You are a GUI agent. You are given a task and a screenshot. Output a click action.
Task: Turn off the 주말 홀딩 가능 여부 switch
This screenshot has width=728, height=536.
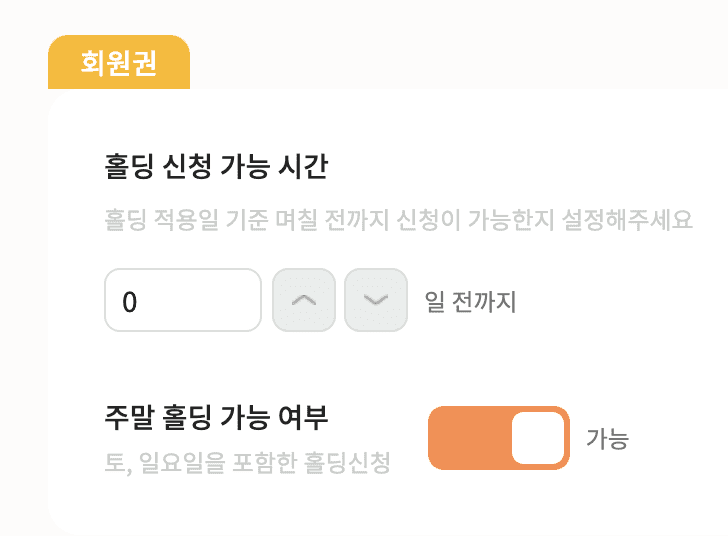point(499,438)
